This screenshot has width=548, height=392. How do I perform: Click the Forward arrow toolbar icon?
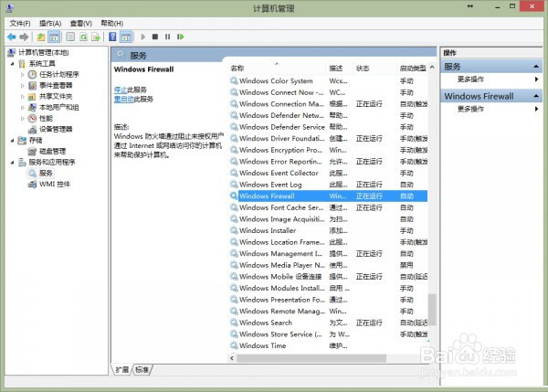[x=24, y=37]
